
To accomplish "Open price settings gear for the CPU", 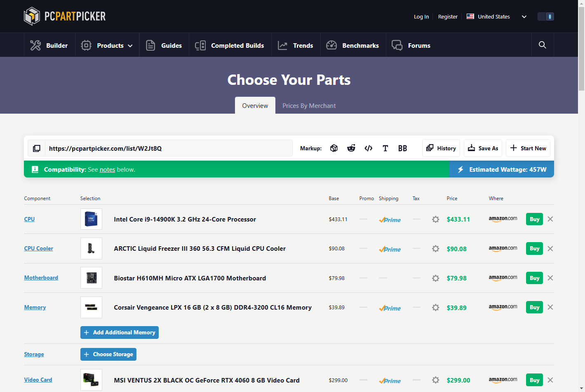I will point(435,219).
